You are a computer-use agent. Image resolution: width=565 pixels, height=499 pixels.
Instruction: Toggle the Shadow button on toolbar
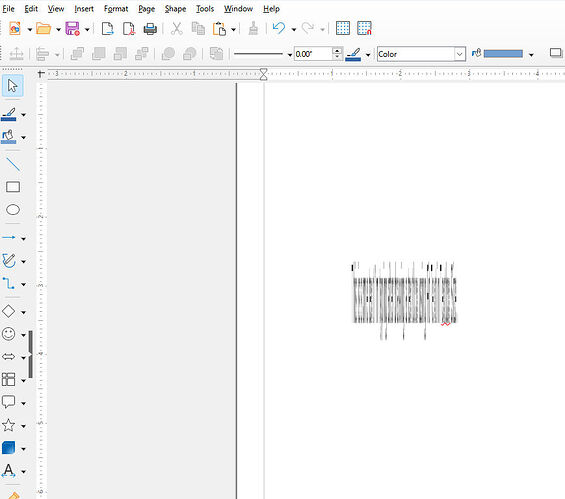pos(556,54)
